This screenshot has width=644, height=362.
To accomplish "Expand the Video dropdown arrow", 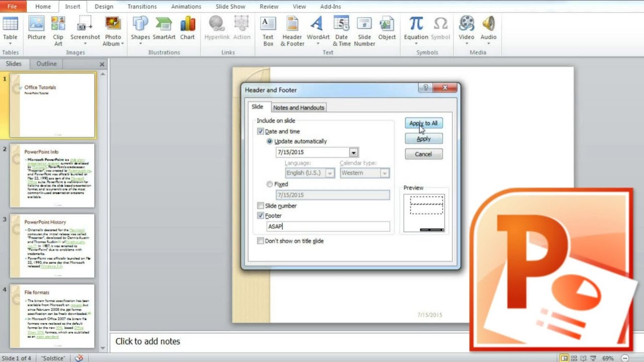I will [466, 44].
